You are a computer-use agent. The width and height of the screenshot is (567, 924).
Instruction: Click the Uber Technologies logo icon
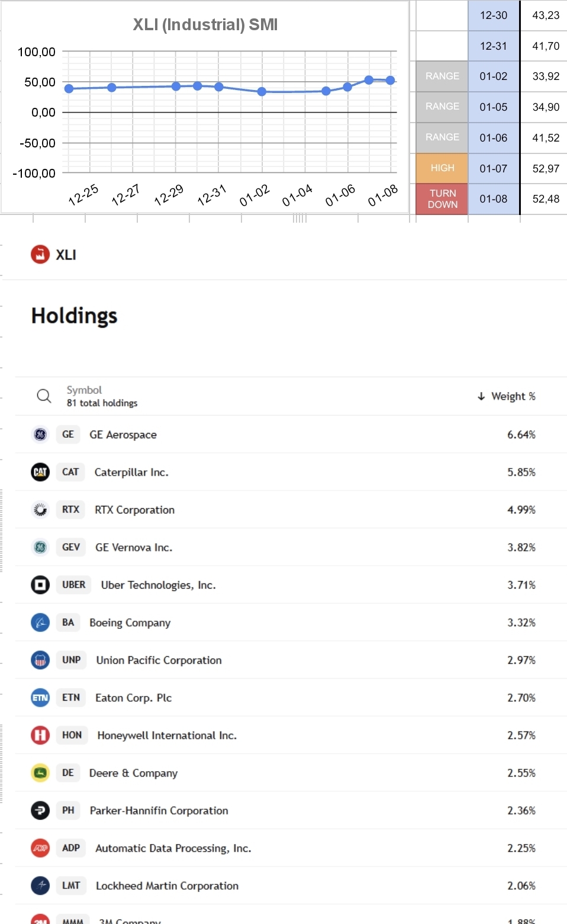(x=40, y=585)
